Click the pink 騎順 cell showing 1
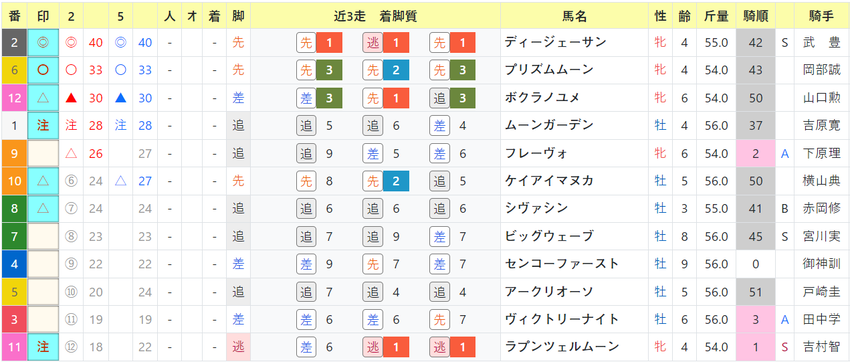850x362 pixels. click(x=755, y=347)
